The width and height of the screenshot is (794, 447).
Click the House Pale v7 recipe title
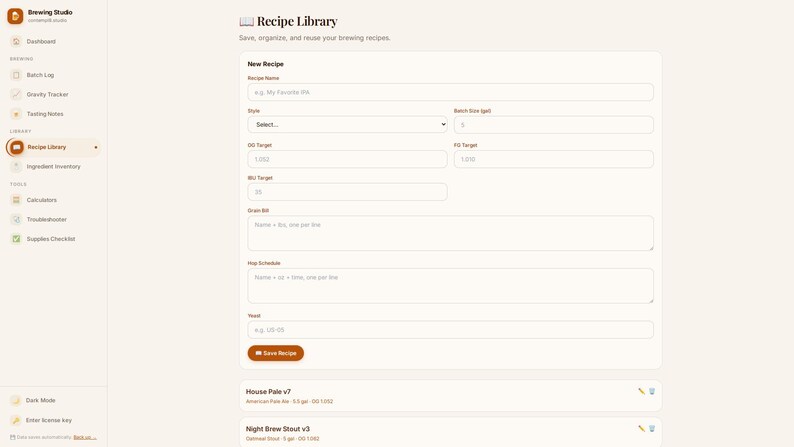268,392
